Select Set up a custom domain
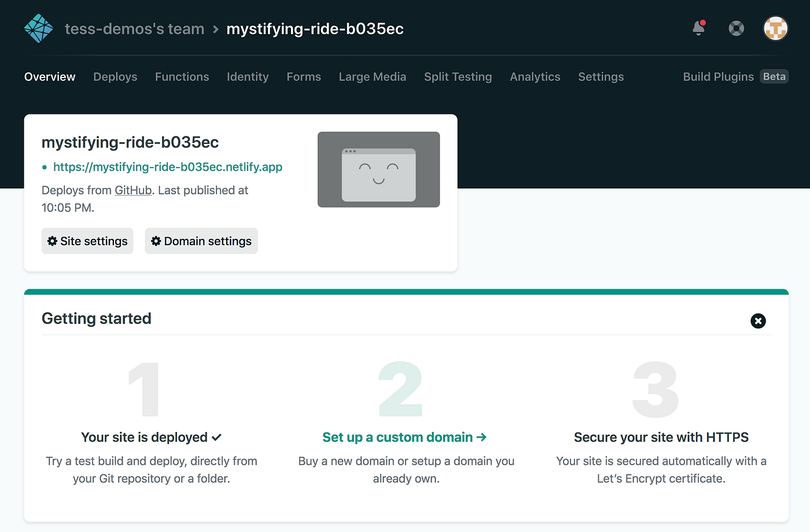This screenshot has width=810, height=532. point(404,437)
